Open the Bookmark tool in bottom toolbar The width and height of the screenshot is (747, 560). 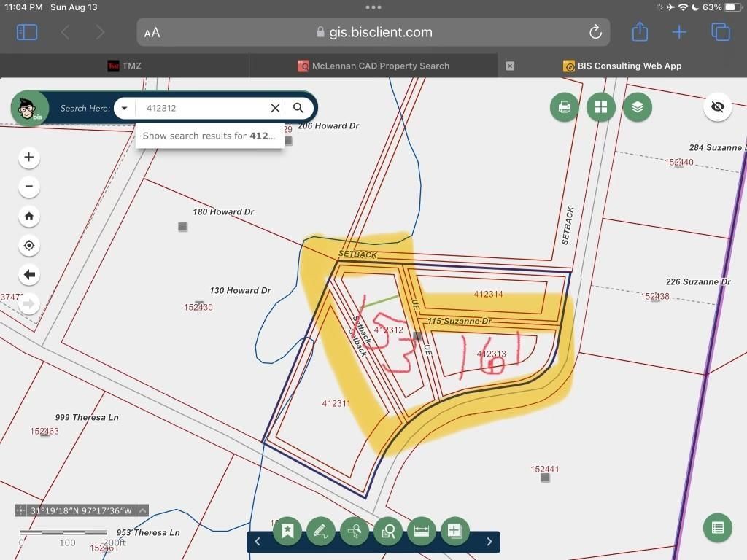[287, 531]
